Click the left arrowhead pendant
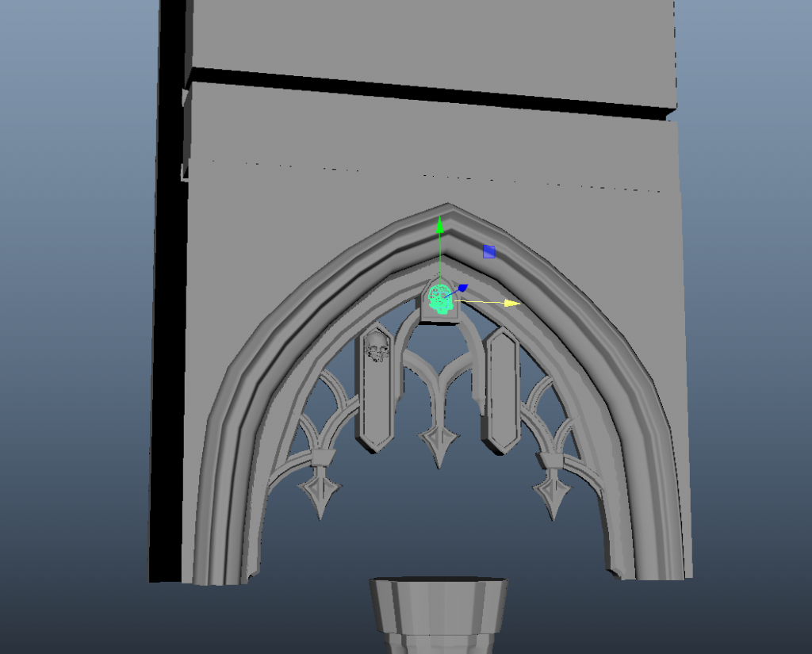This screenshot has height=654, width=812. tap(320, 493)
